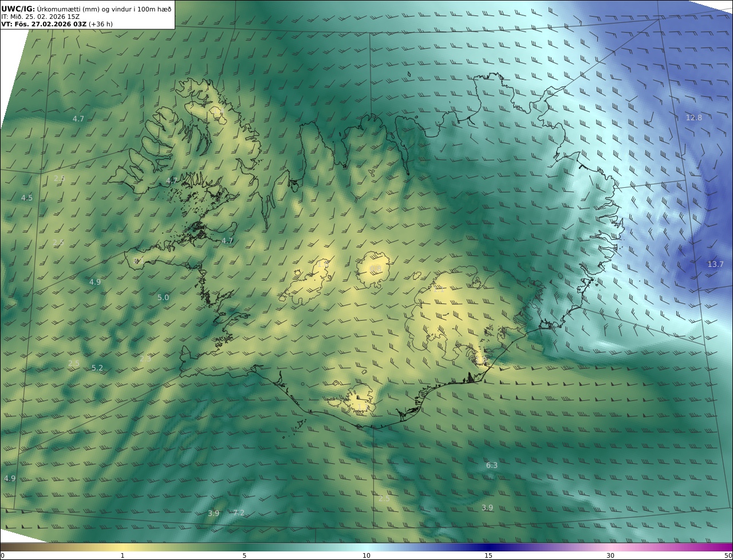Image resolution: width=733 pixels, height=560 pixels.
Task: Click the 6.3 value label on the map
Action: click(492, 465)
